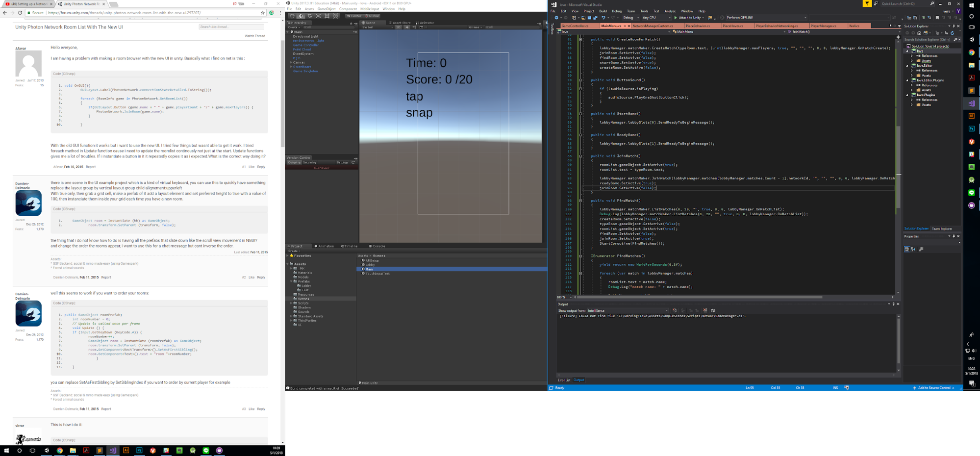Select TouchInputTest scene in Project panel
The image size is (980, 456).
point(377,274)
